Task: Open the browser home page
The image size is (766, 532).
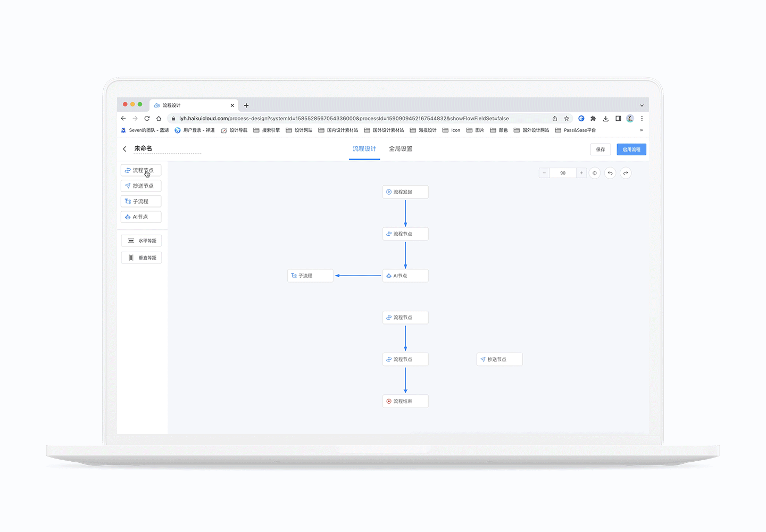Action: 159,119
